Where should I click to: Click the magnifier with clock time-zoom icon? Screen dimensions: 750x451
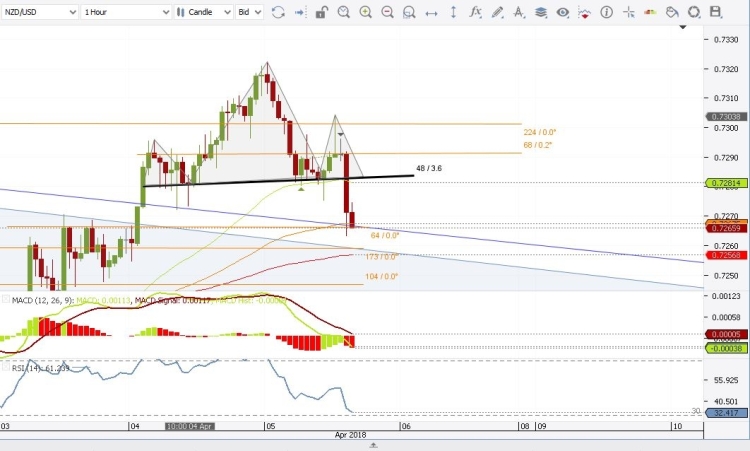tap(343, 12)
